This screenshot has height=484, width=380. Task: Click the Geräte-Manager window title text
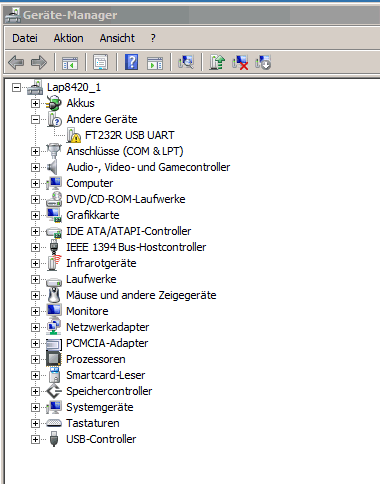(70, 15)
